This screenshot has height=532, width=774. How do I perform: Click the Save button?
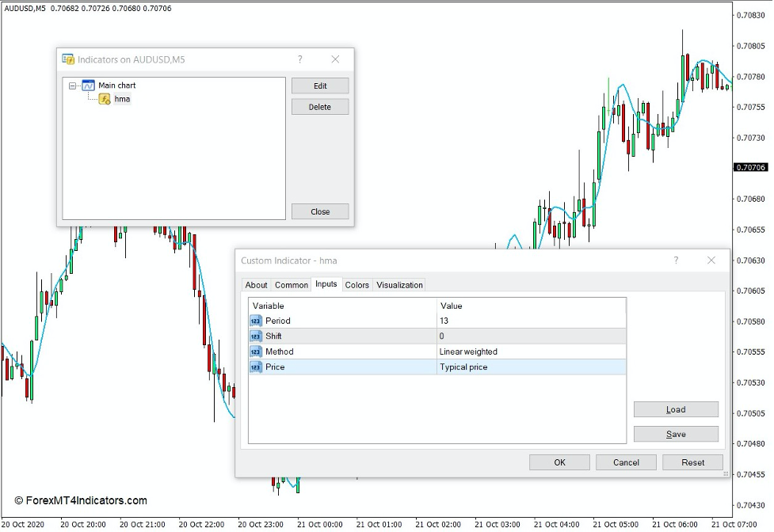pos(676,435)
